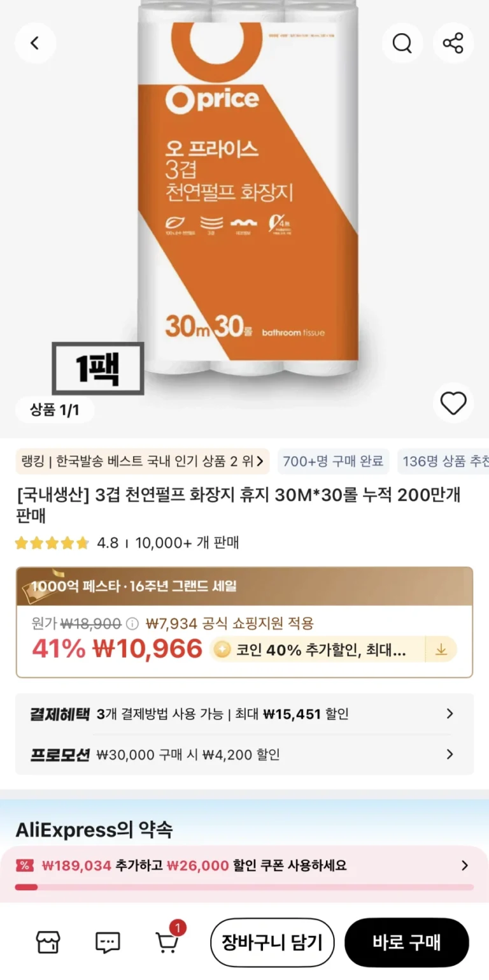Open search with the magnifier icon

(402, 43)
